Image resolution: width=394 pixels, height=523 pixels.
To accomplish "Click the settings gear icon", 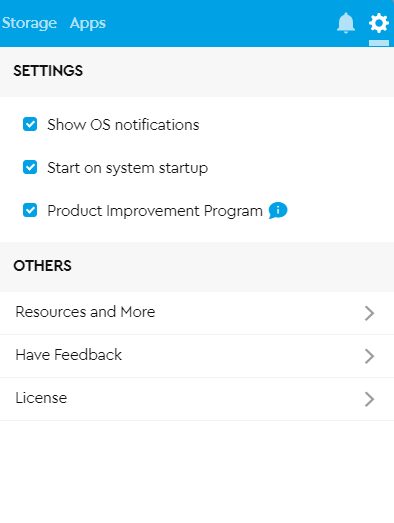I will click(379, 23).
